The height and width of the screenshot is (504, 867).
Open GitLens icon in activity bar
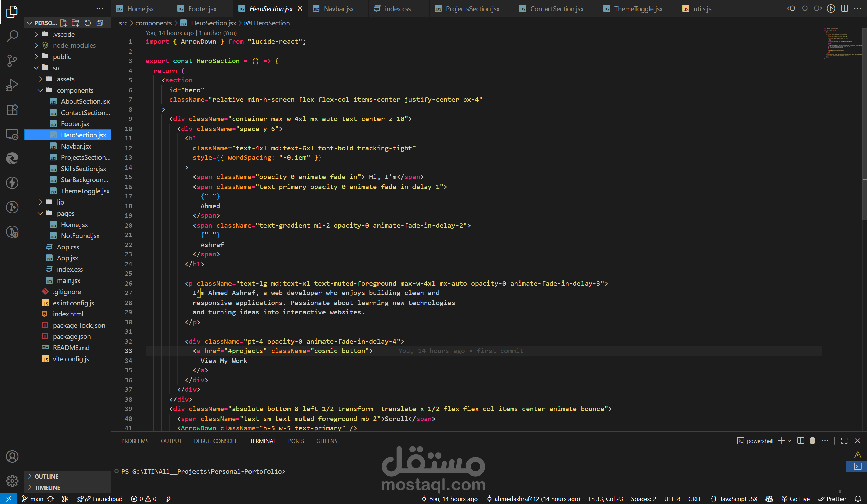tap(12, 207)
